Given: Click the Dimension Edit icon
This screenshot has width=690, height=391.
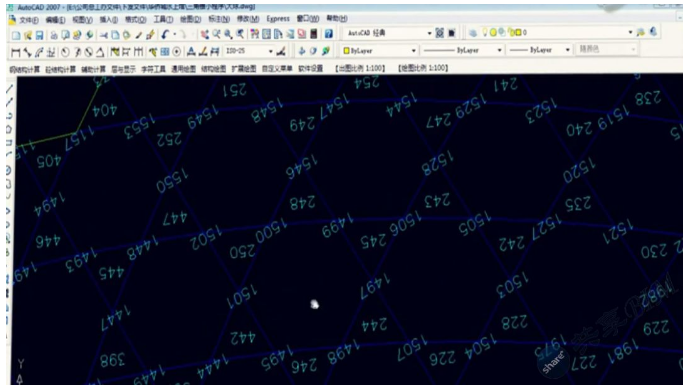Looking at the screenshot, I should pos(191,52).
